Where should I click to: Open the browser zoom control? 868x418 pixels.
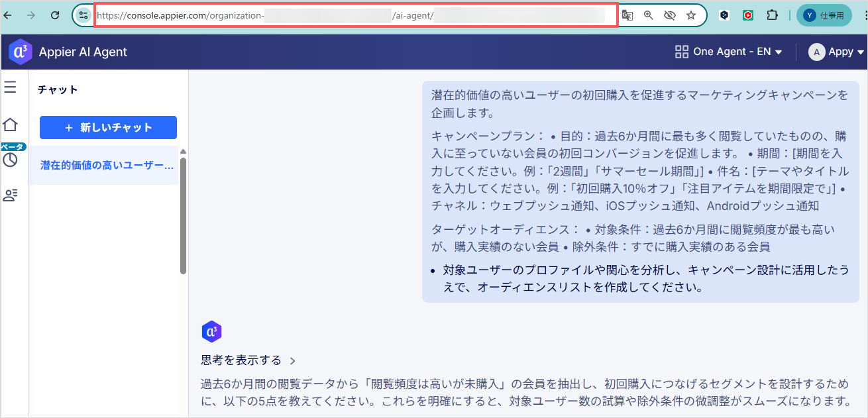[x=649, y=15]
